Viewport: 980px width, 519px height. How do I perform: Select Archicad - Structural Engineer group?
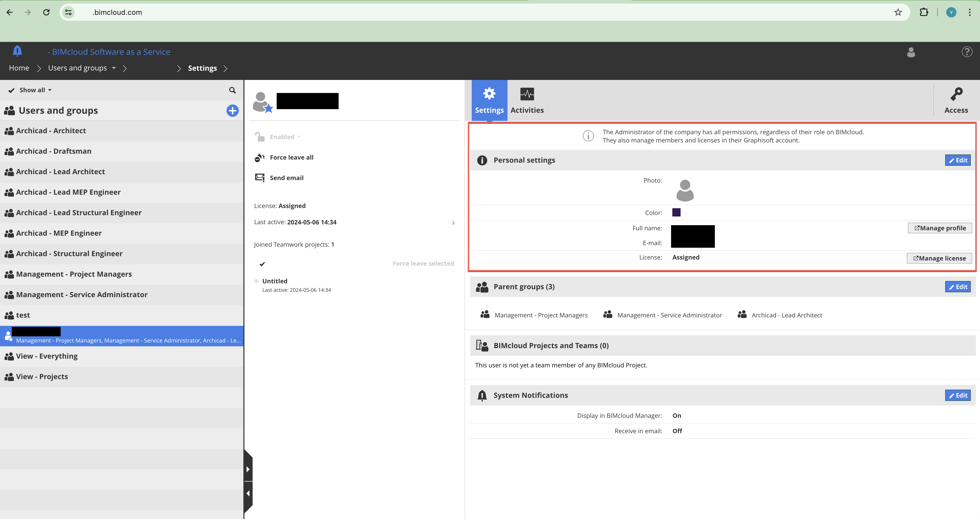click(122, 254)
